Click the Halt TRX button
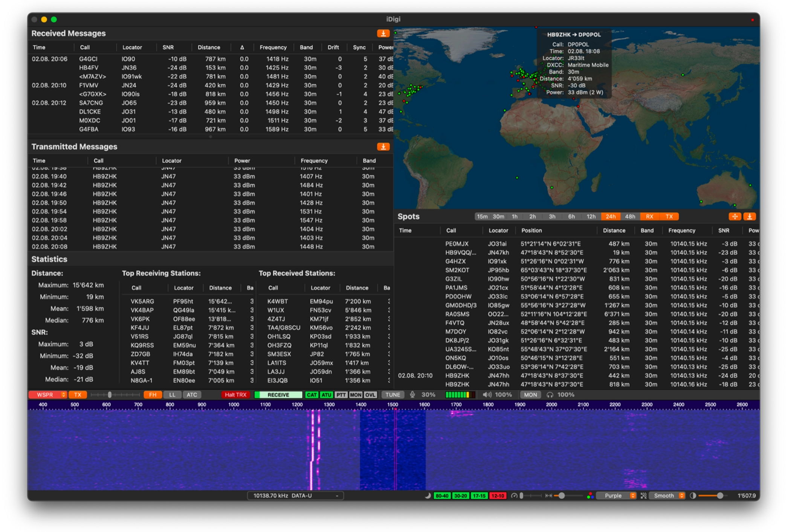The height and width of the screenshot is (532, 788). click(235, 395)
